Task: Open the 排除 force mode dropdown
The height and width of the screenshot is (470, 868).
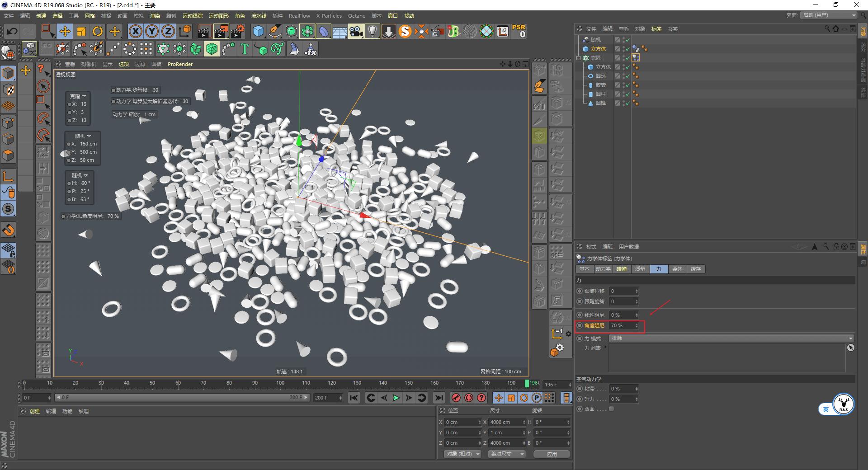Action: point(731,338)
